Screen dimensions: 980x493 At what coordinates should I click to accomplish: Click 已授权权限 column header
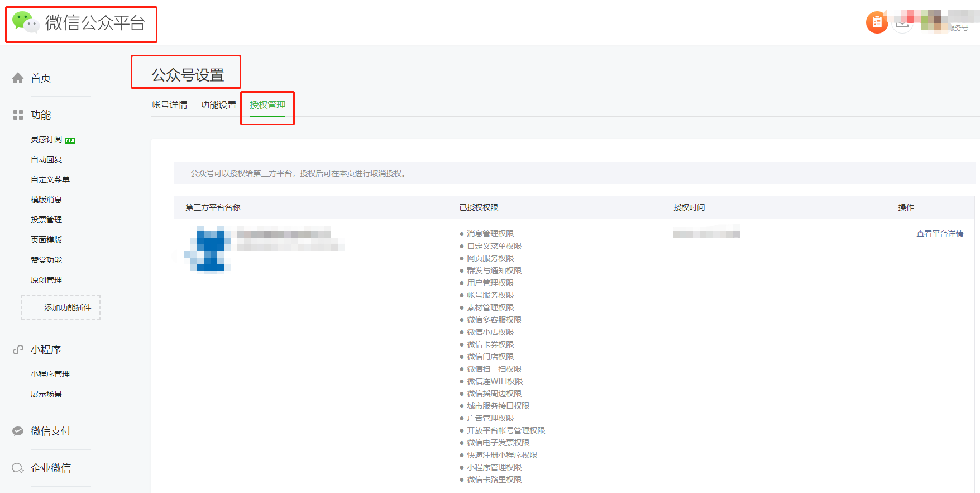(479, 207)
